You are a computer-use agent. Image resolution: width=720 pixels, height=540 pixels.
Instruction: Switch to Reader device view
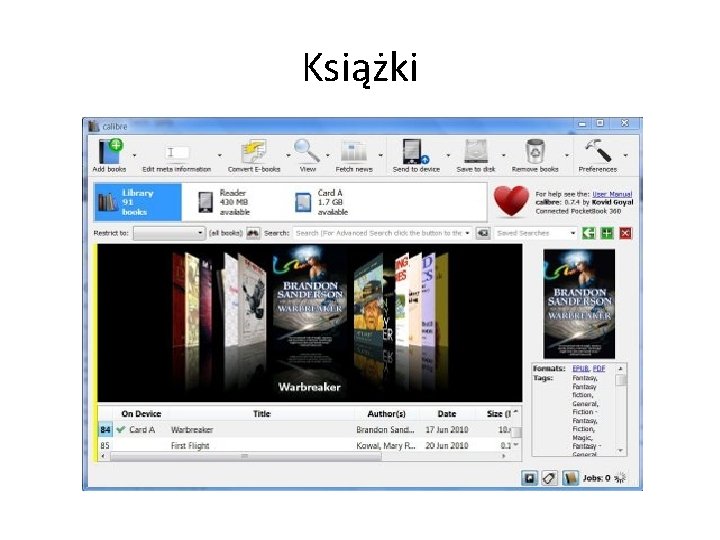[x=224, y=202]
